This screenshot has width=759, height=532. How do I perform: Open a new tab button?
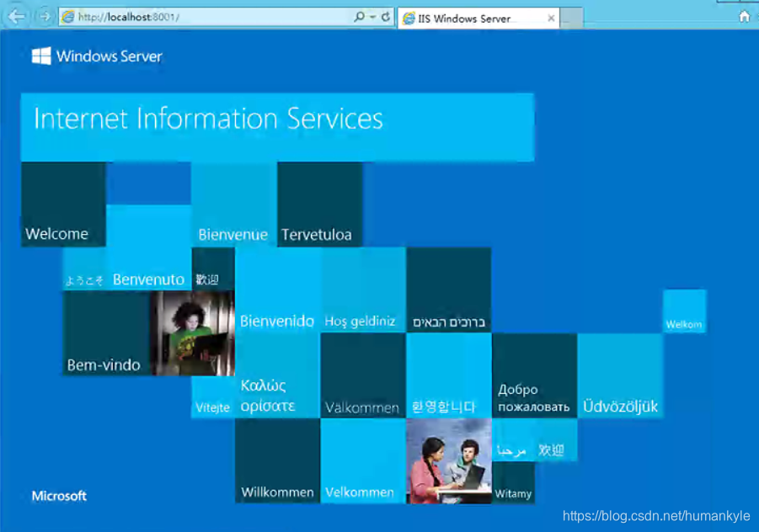click(x=571, y=19)
